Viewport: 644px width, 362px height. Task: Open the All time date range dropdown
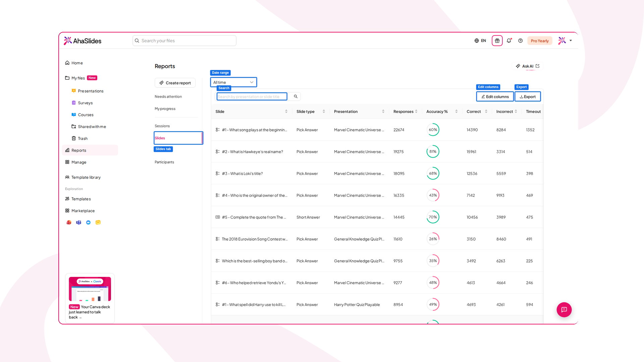click(x=233, y=82)
